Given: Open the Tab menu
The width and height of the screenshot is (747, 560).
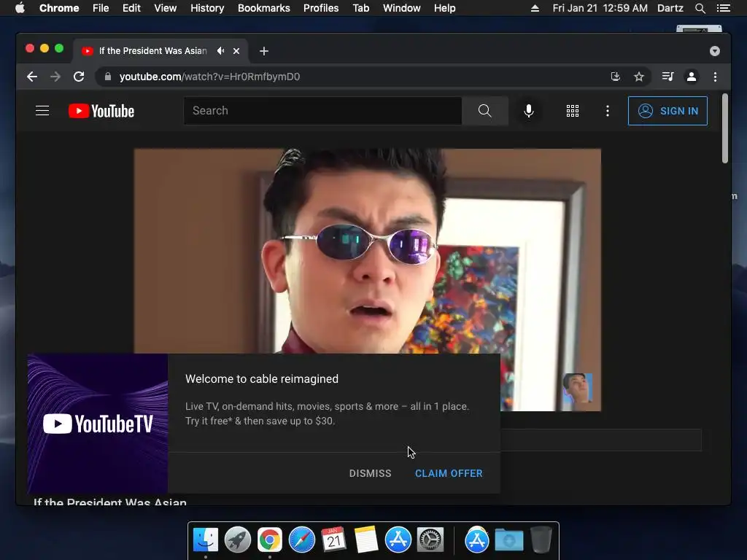Looking at the screenshot, I should [x=361, y=8].
